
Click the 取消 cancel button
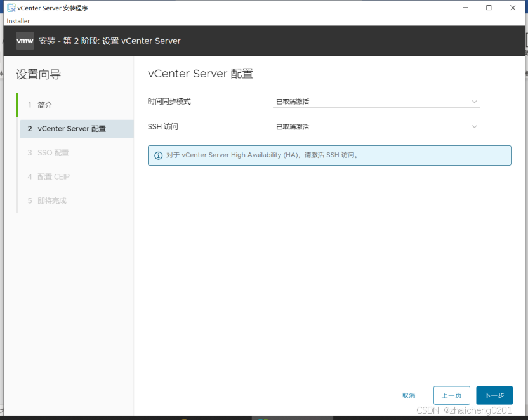click(x=409, y=395)
